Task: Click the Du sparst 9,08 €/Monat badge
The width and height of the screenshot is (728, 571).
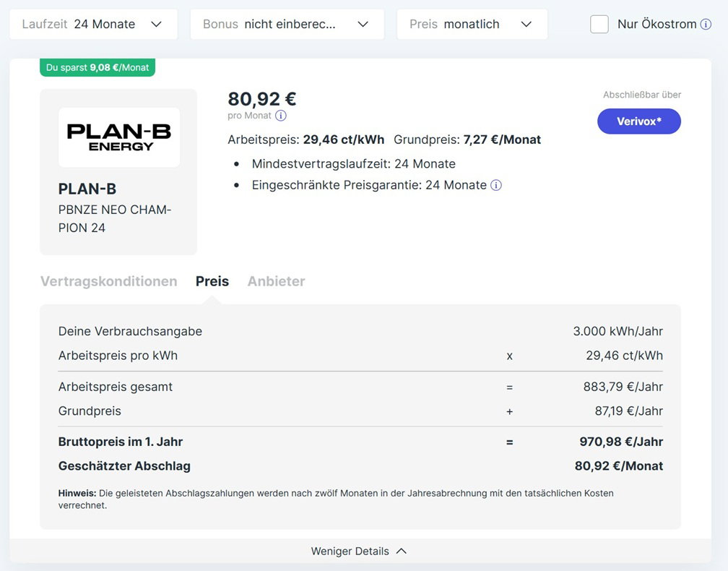Action: [97, 67]
